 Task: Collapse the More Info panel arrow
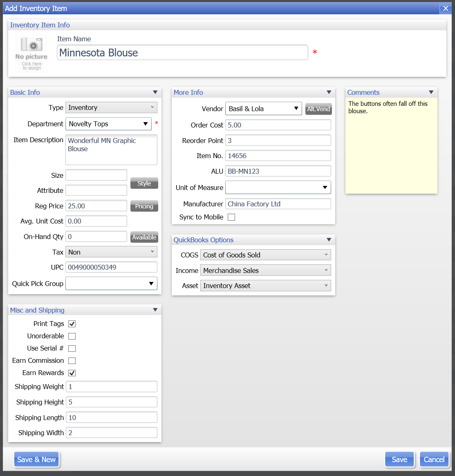click(x=329, y=92)
